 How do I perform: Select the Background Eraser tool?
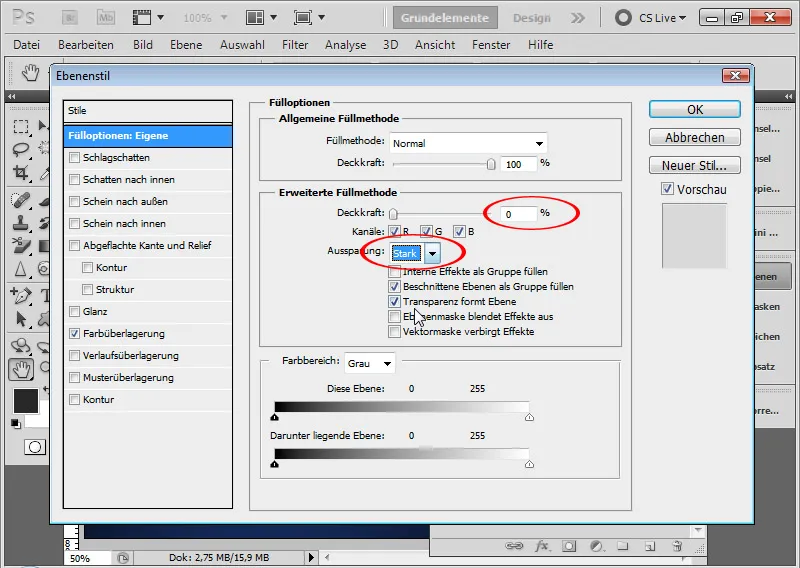[x=21, y=246]
